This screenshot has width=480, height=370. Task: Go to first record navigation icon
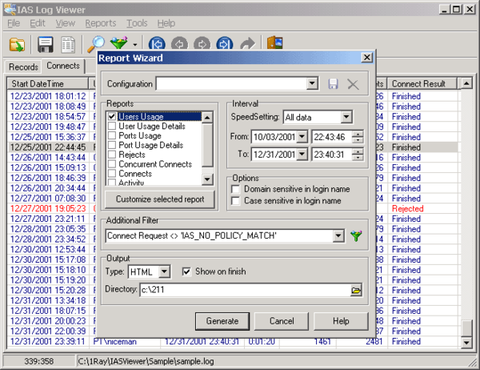click(x=157, y=44)
